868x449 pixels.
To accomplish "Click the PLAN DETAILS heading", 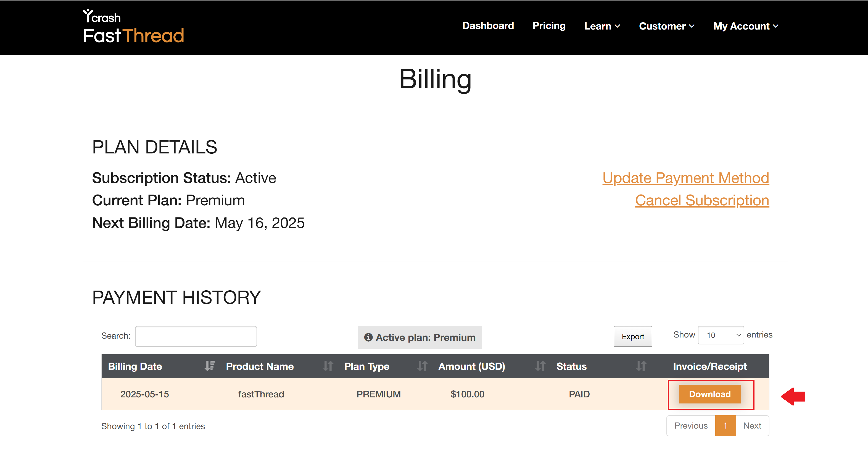I will 155,147.
